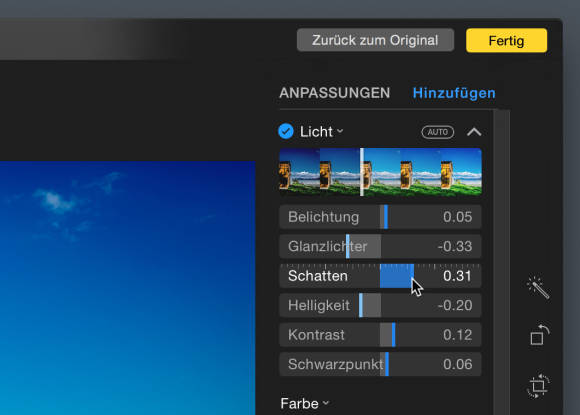Click the Helligkeit slider
580x415 pixels.
pos(380,306)
